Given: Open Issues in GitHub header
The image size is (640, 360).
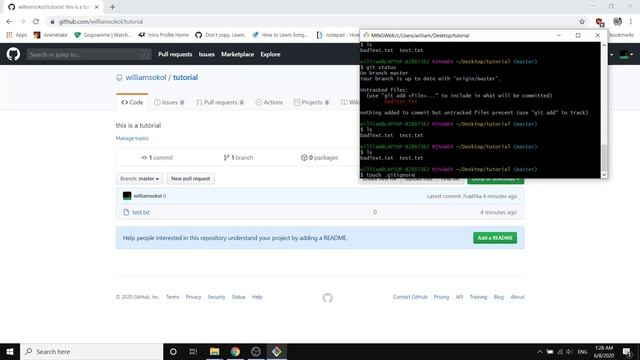Looking at the screenshot, I should pyautogui.click(x=207, y=54).
